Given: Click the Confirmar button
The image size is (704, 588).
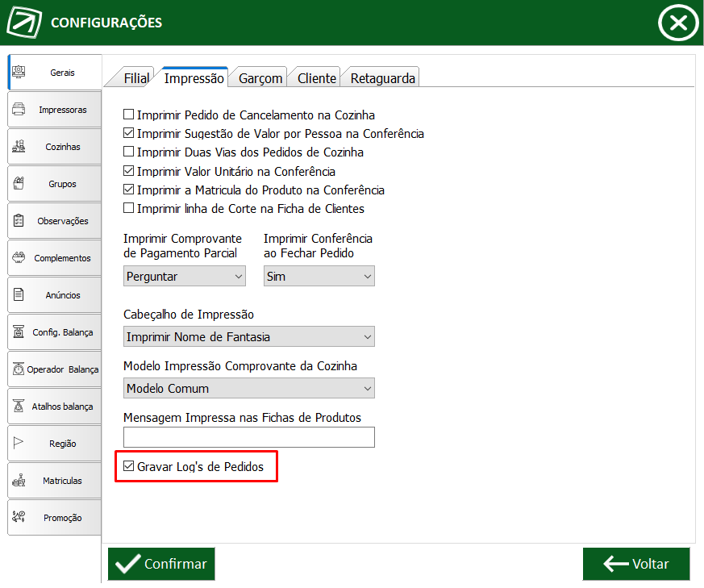Looking at the screenshot, I should [161, 564].
